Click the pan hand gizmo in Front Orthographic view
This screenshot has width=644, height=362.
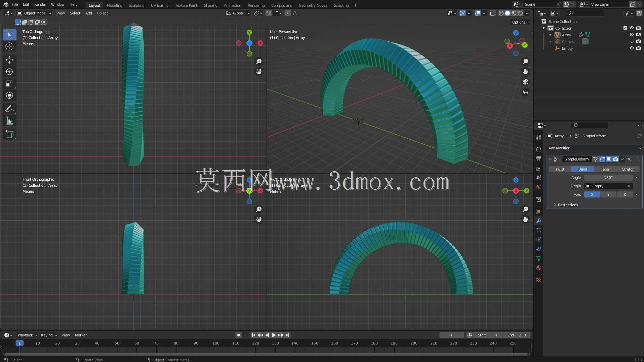[259, 219]
